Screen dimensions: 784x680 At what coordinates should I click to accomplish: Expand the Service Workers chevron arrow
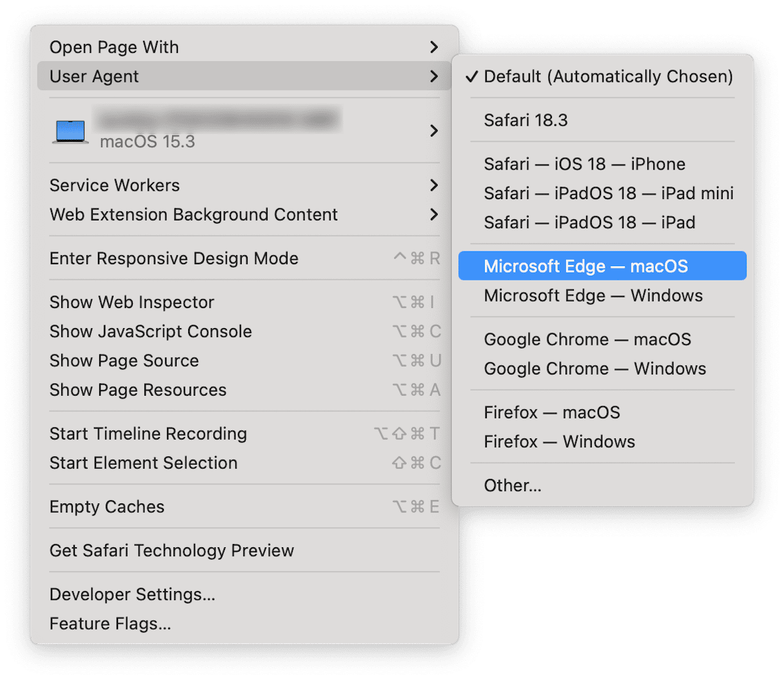[x=434, y=185]
